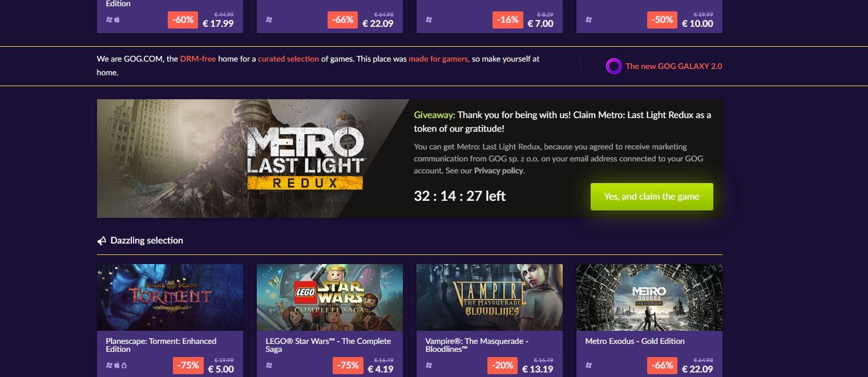This screenshot has height=377, width=868.
Task: Click the 'curated selection' link
Action: point(288,59)
